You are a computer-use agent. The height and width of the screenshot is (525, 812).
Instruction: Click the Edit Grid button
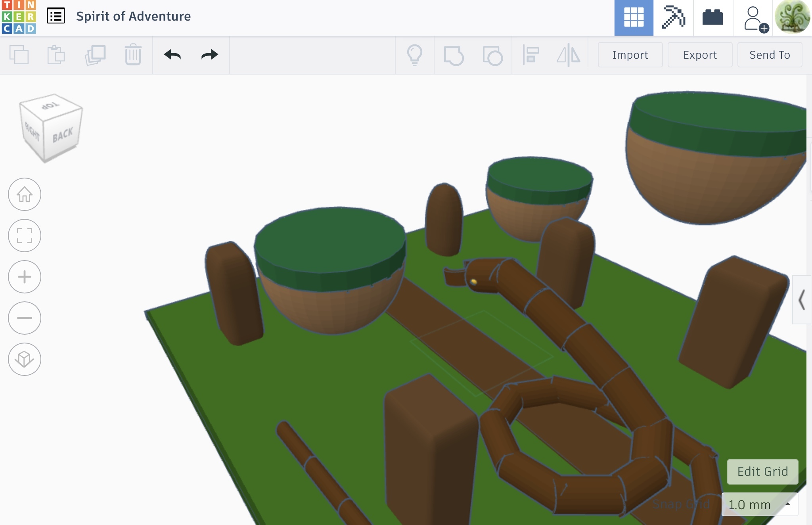(x=762, y=471)
